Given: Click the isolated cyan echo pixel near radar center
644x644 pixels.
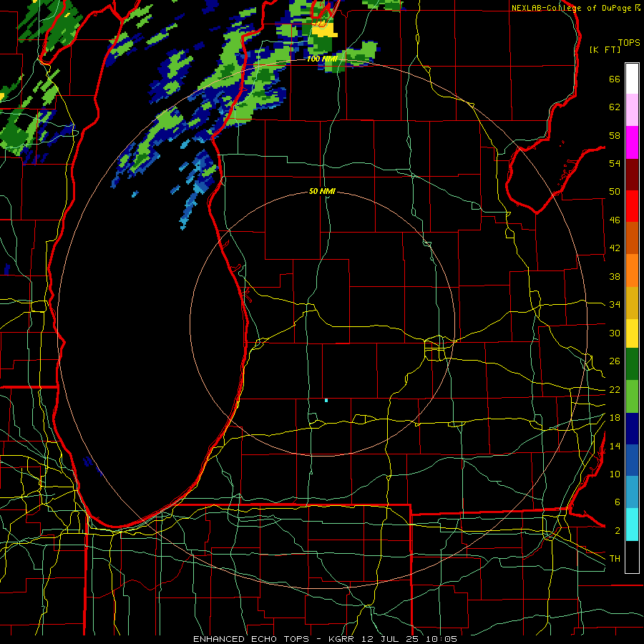Looking at the screenshot, I should pos(326,400).
